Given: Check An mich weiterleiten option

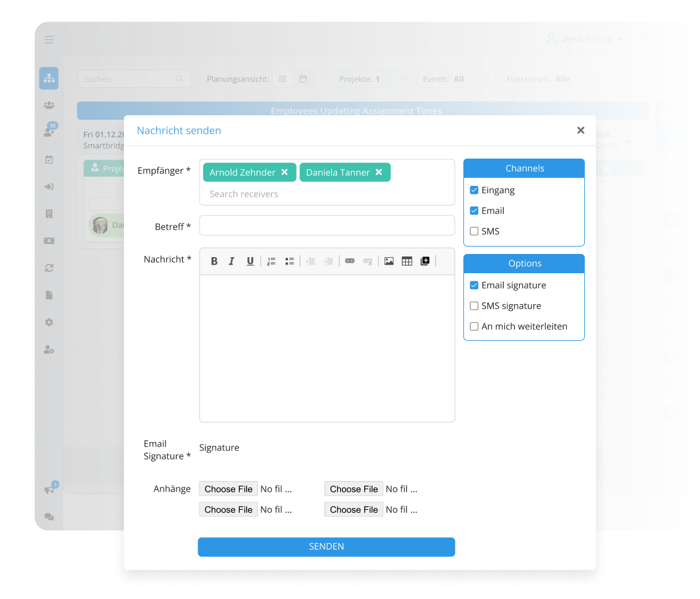Looking at the screenshot, I should pos(474,326).
